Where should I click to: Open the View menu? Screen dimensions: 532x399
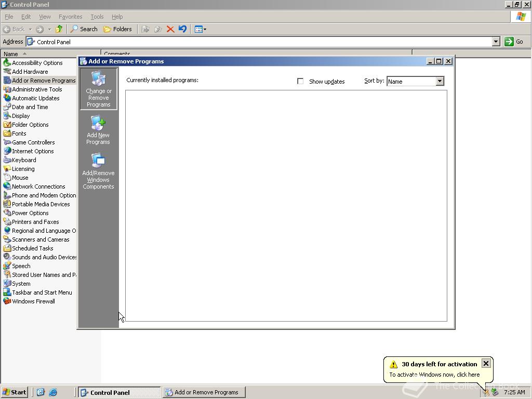[45, 17]
